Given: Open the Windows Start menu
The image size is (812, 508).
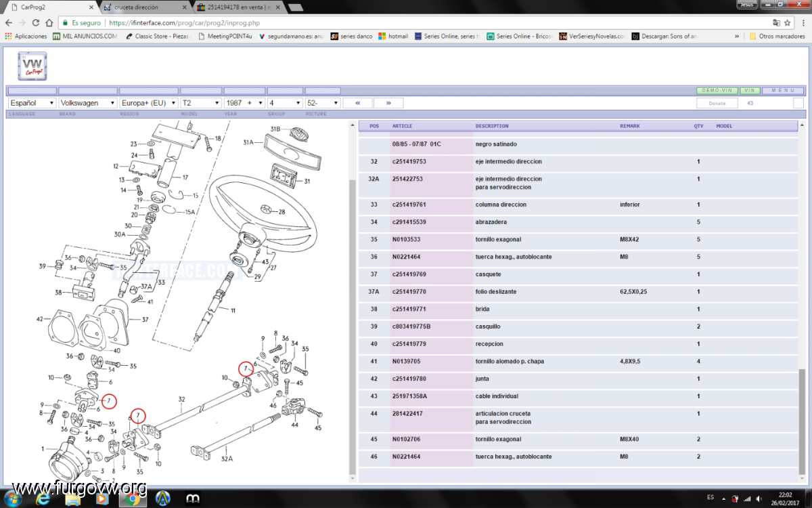Looking at the screenshot, I should (12, 499).
